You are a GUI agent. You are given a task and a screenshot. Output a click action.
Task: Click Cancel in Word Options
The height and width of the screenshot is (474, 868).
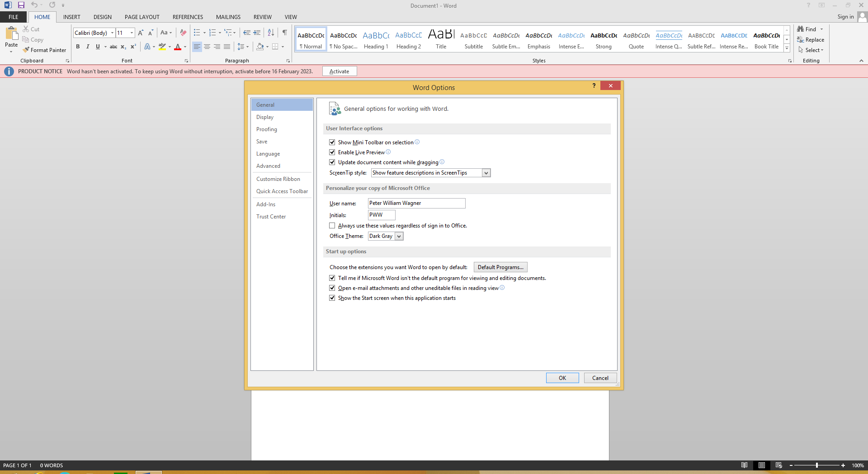coord(600,378)
